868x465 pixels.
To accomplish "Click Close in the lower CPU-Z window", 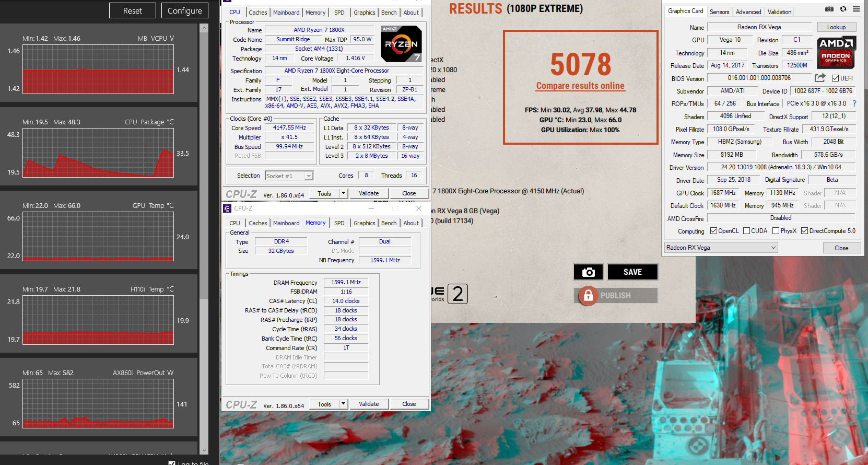I will click(409, 404).
